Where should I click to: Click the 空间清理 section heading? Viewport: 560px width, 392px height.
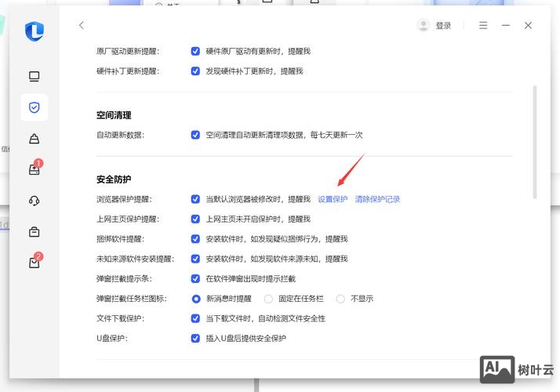point(114,115)
